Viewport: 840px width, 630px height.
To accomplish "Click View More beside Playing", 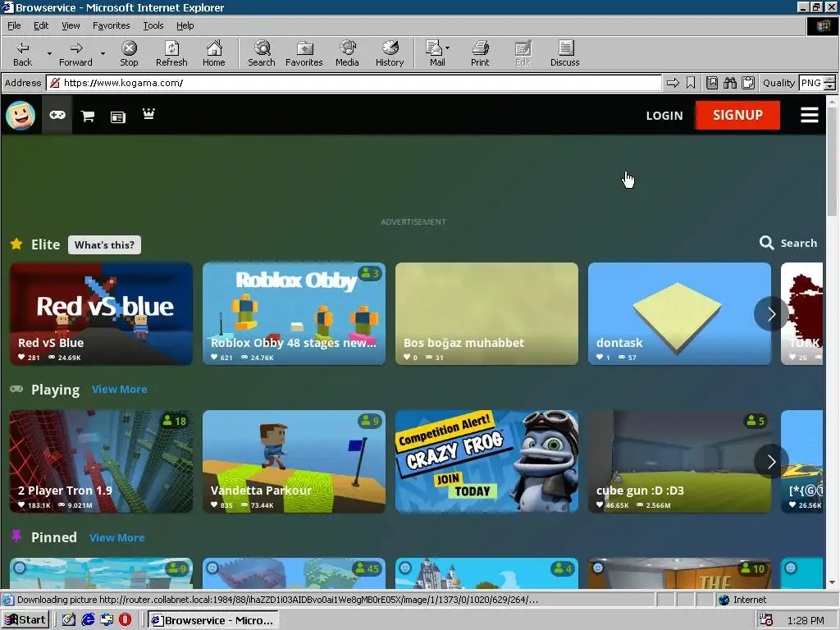I will [x=120, y=390].
